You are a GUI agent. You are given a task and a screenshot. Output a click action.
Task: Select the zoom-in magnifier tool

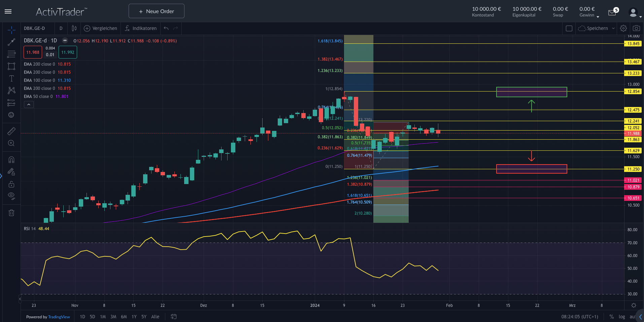coord(11,143)
